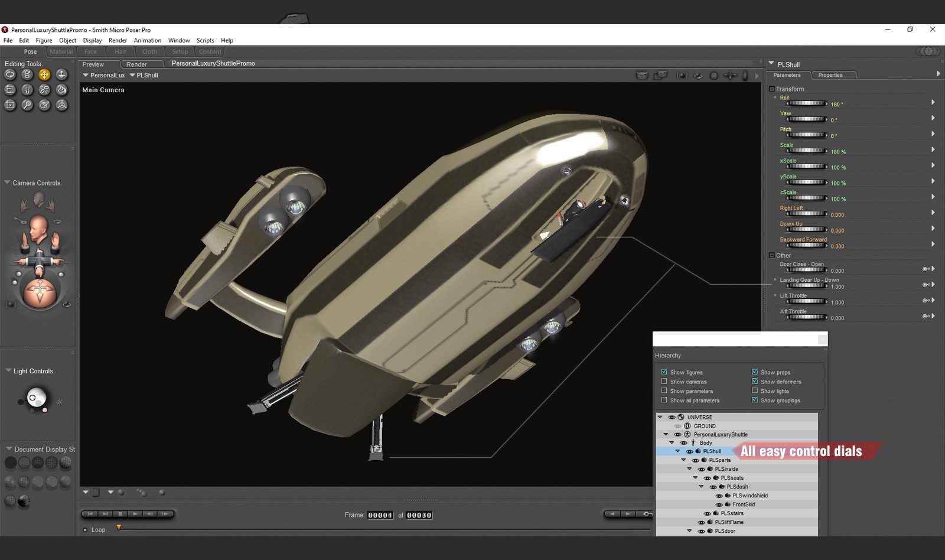Click the orange timeline frame marker
Image resolution: width=945 pixels, height=560 pixels.
tap(119, 528)
